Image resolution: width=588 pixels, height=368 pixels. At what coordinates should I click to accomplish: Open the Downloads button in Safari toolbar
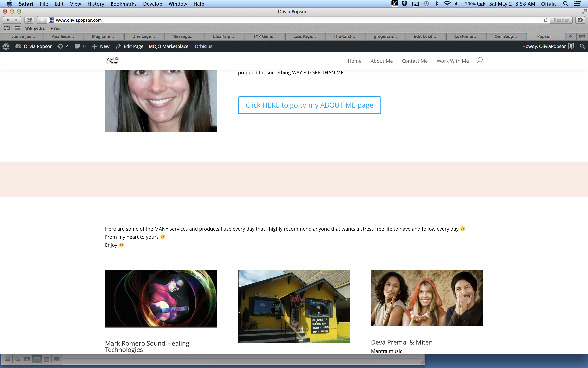[580, 20]
